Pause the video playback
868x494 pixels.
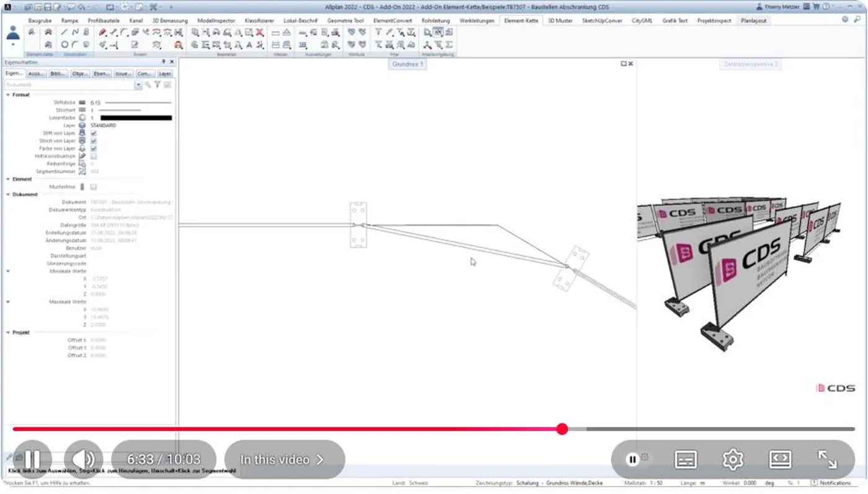point(32,459)
